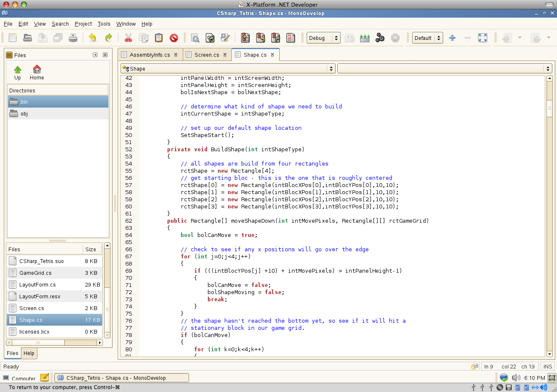
Task: Switch to the Help pad tab
Action: [29, 353]
